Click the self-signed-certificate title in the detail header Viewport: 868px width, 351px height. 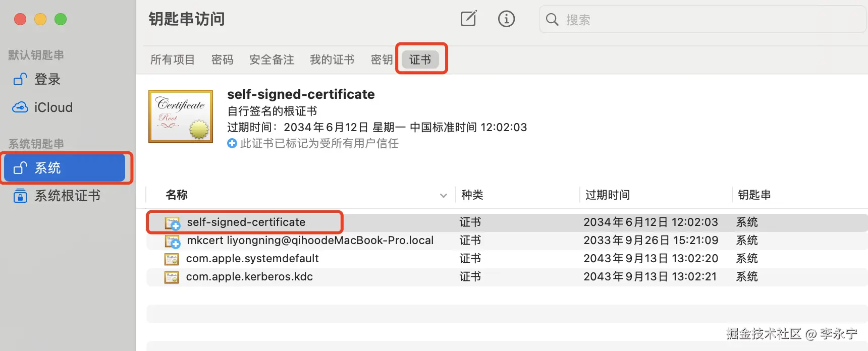301,94
